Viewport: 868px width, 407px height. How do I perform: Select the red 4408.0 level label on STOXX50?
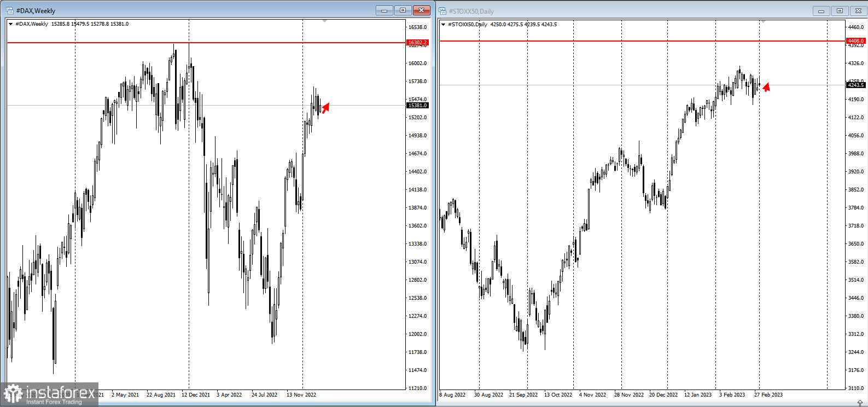(x=855, y=41)
